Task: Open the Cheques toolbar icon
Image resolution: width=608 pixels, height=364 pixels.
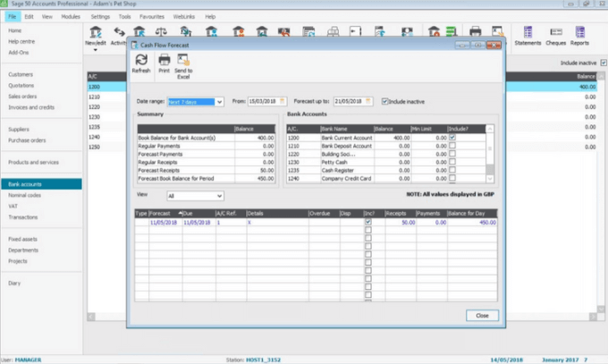Action: [555, 34]
